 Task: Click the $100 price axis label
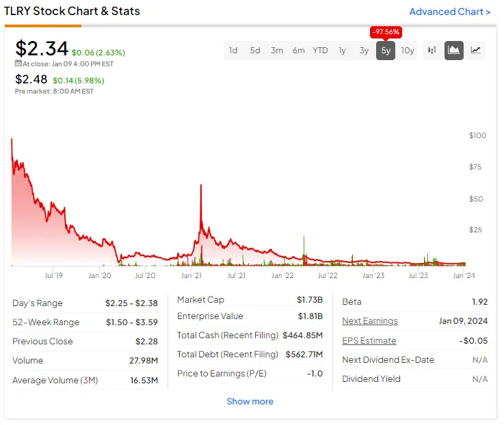[x=477, y=135]
